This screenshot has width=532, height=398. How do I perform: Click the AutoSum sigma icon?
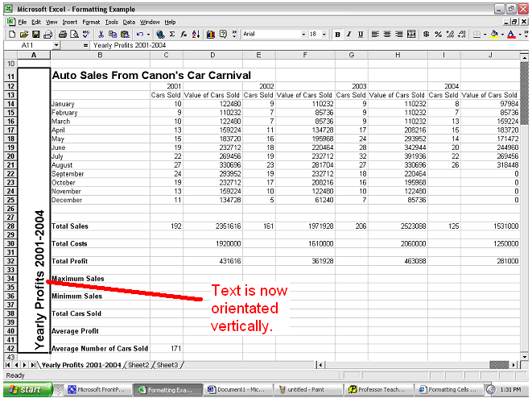172,35
